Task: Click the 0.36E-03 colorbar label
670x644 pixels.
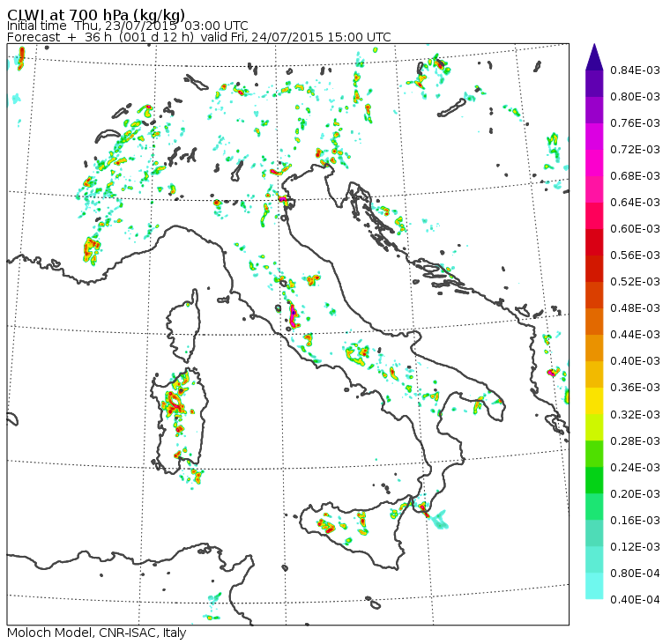Action: [635, 388]
